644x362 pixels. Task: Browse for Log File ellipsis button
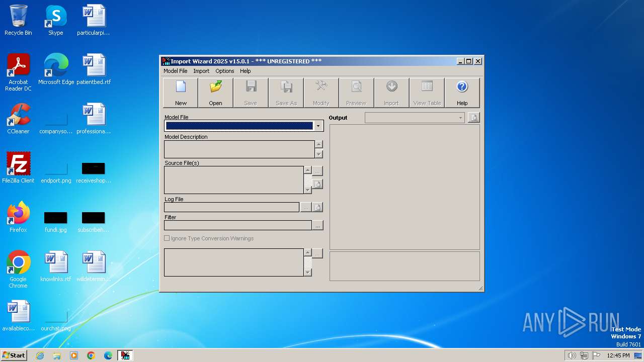point(306,207)
